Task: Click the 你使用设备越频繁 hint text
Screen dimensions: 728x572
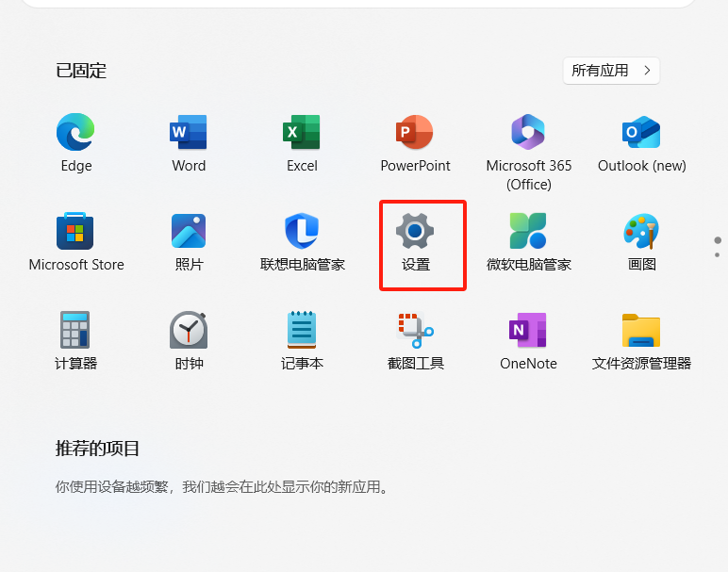Action: tap(222, 486)
